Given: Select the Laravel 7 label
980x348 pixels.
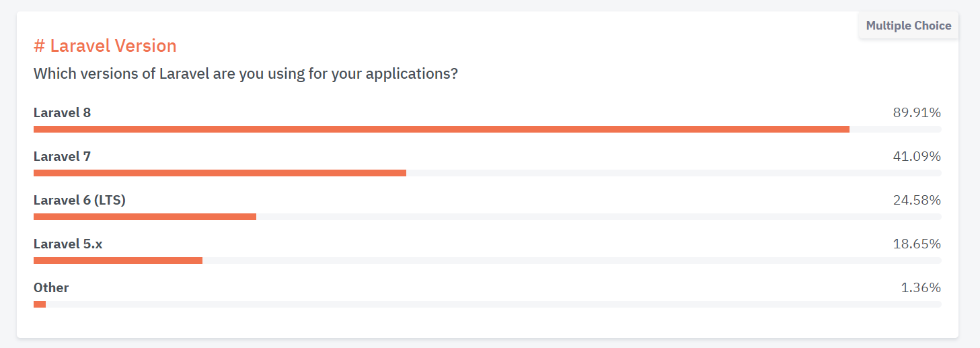Looking at the screenshot, I should point(62,156).
